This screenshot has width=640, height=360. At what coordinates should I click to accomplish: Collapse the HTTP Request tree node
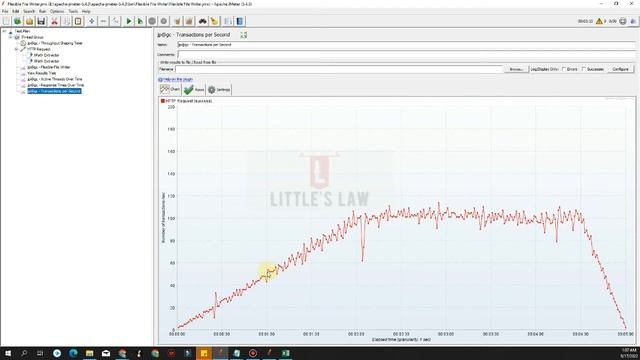click(x=17, y=49)
